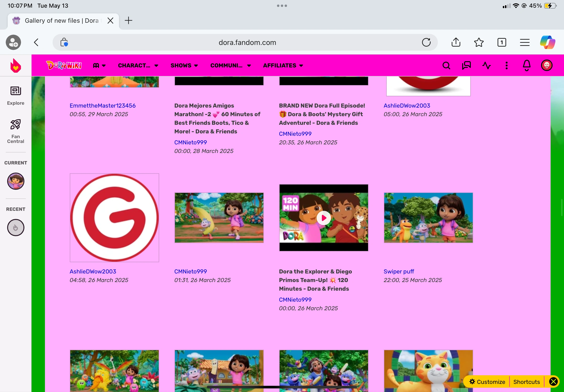Open the Swiper puff user link
This screenshot has width=564, height=392.
pos(399,271)
